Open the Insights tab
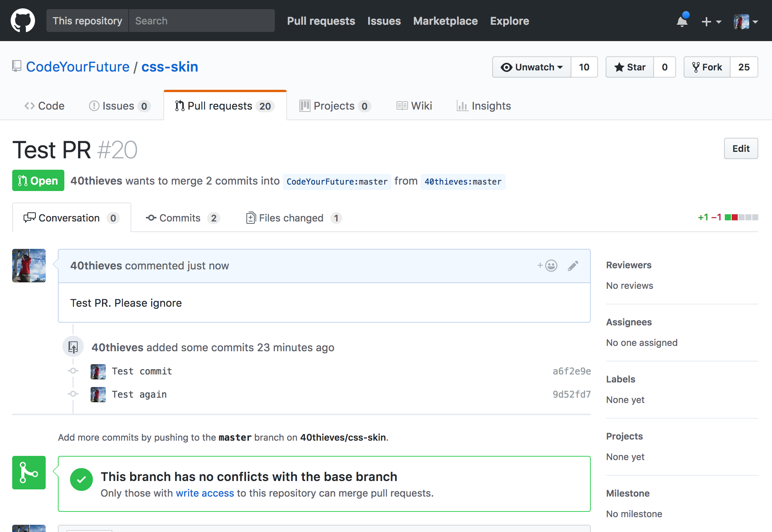The image size is (772, 532). (484, 106)
